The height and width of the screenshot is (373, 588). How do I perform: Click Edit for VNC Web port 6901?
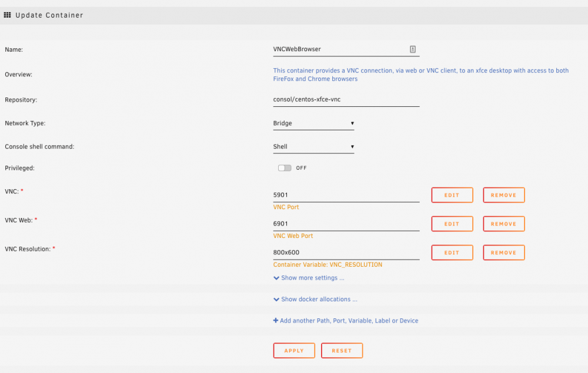coord(452,224)
